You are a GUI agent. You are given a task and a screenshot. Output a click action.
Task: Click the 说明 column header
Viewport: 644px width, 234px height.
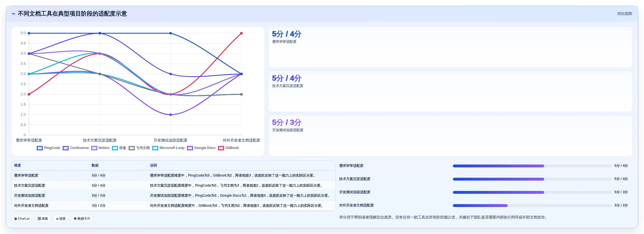coord(153,165)
